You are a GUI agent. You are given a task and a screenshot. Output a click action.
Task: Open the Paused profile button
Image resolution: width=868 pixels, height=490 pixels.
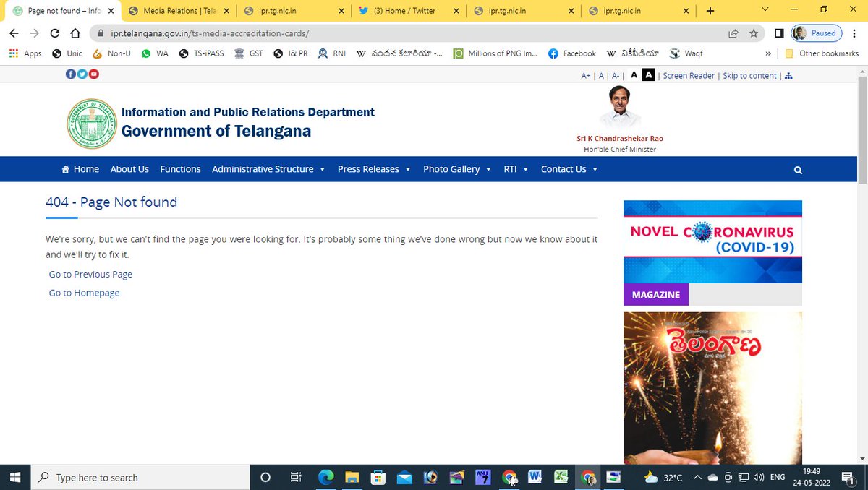pos(816,33)
